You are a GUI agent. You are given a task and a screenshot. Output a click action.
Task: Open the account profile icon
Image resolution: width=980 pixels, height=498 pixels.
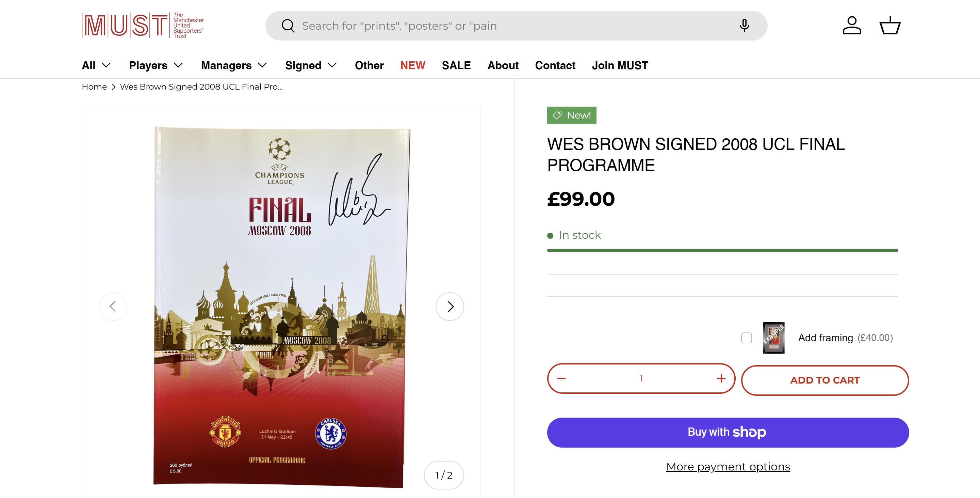[851, 26]
